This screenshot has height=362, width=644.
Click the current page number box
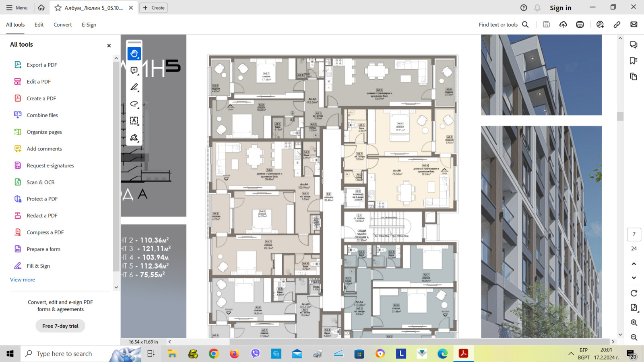click(x=634, y=234)
